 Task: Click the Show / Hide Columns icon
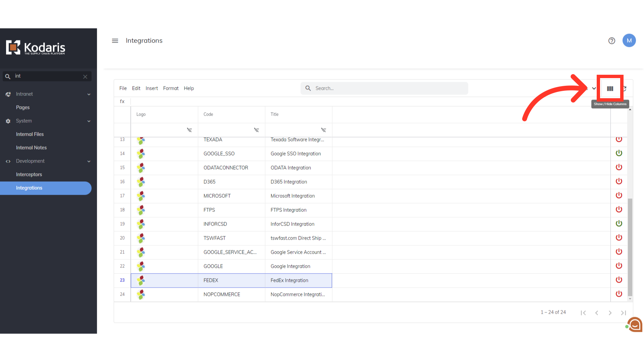pyautogui.click(x=610, y=88)
